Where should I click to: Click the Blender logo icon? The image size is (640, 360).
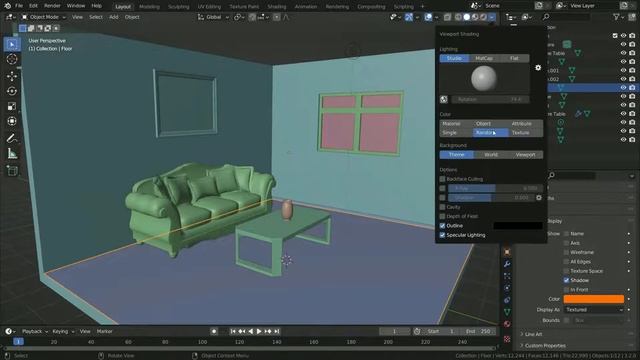[7, 6]
